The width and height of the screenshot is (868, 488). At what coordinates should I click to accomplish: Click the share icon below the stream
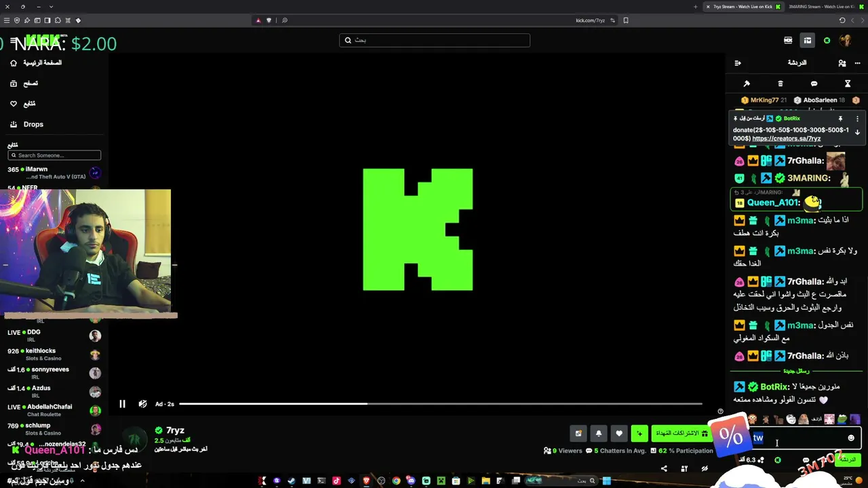[x=664, y=468]
